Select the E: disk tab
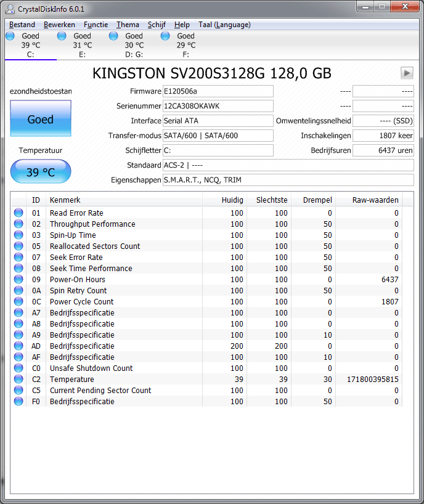424x504 pixels. pos(83,45)
